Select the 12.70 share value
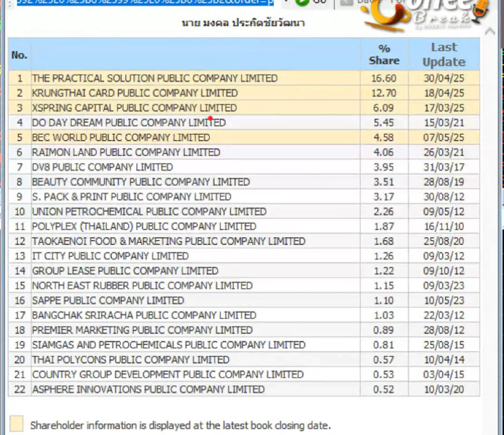The height and width of the screenshot is (435, 504). (x=384, y=93)
